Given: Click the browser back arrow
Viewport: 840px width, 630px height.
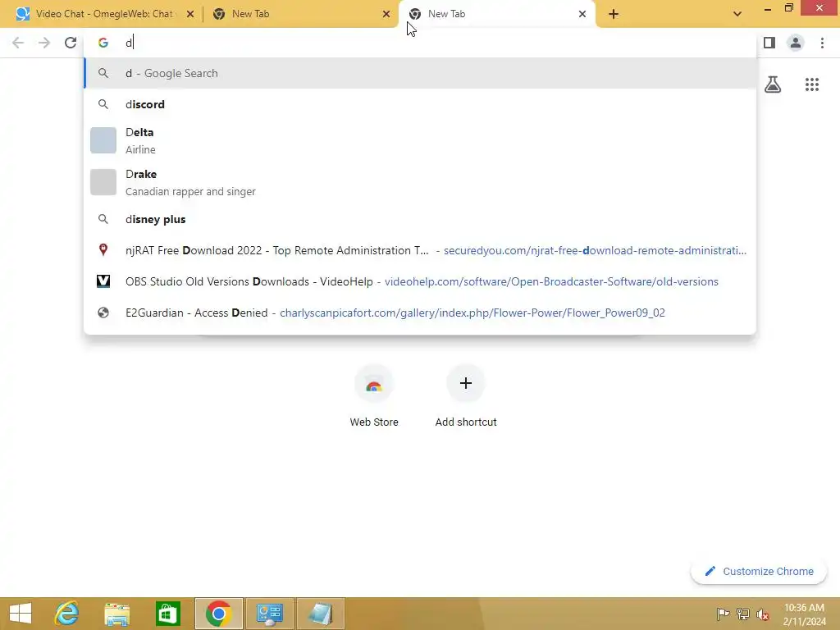Looking at the screenshot, I should 18,43.
